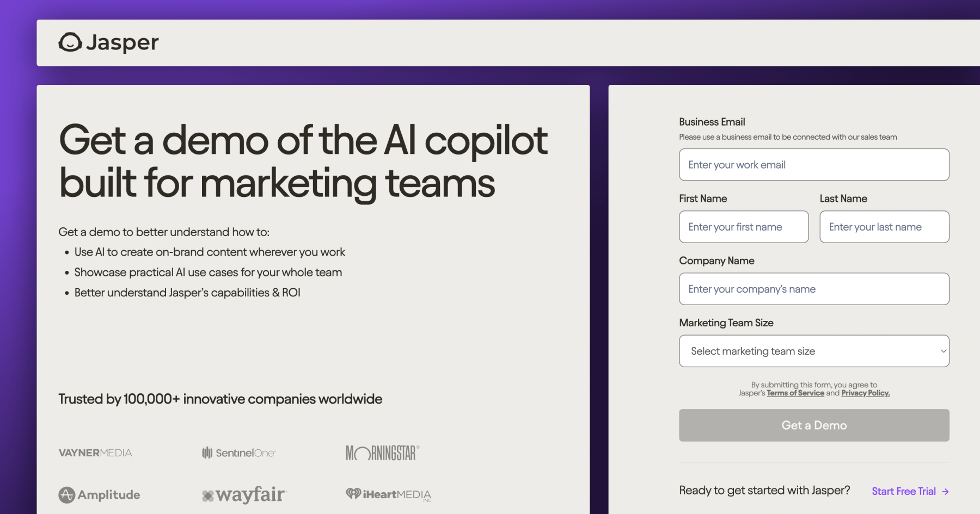980x514 pixels.
Task: Click the arrow icon next to Start Free Trial
Action: coord(946,491)
